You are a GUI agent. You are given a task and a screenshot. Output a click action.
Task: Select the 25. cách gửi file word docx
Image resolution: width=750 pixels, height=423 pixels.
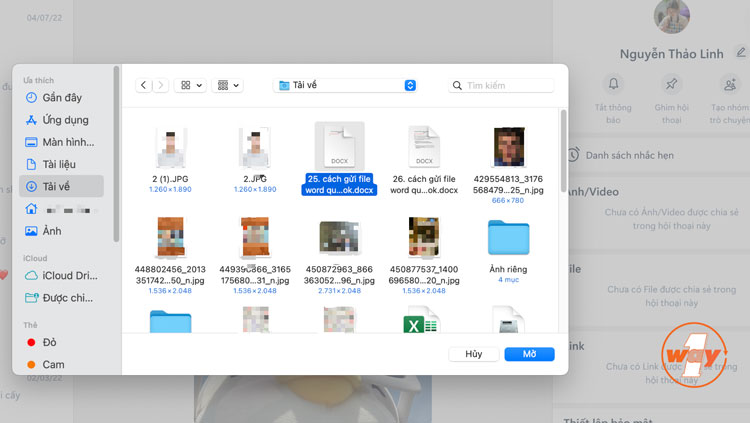[x=339, y=159]
